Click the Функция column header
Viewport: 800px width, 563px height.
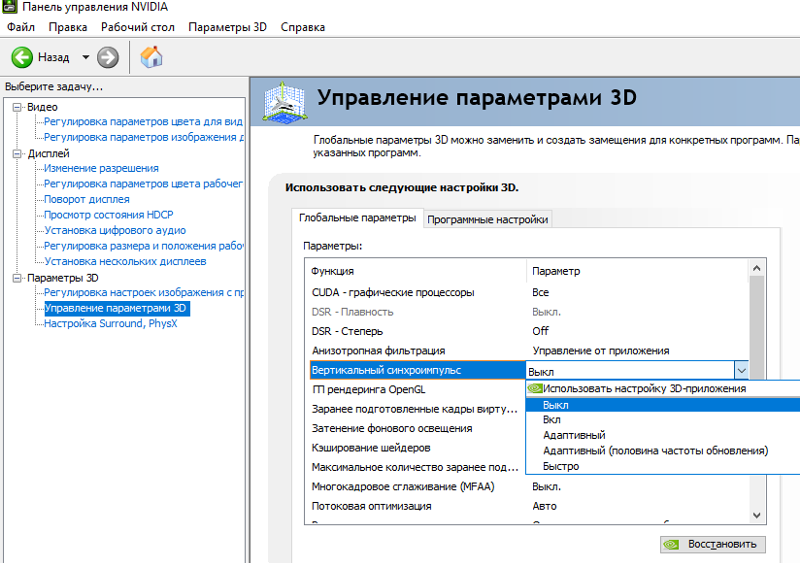(416, 271)
